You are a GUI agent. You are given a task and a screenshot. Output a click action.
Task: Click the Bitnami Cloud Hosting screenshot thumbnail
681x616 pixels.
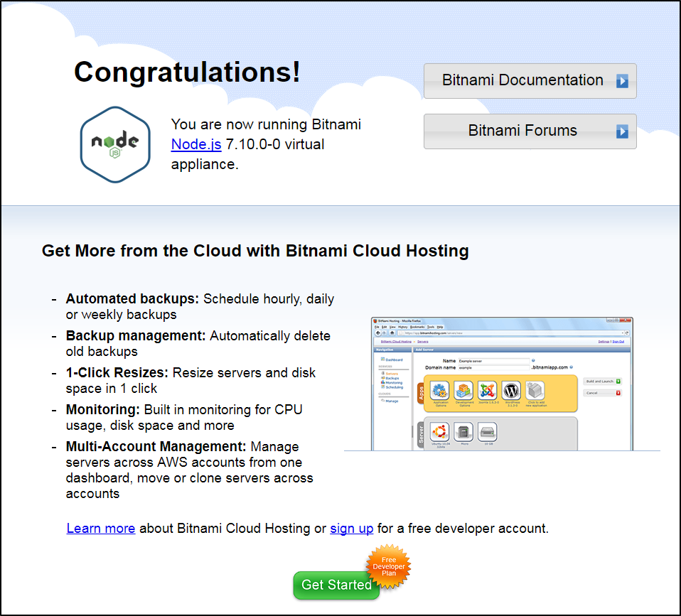[502, 384]
